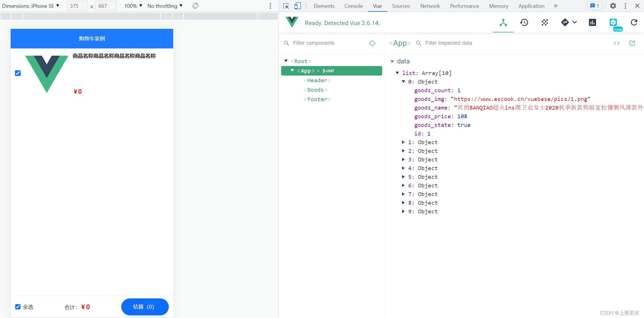Click the 购物车案例 header bar
Viewport: 644px width, 318px height.
92,39
